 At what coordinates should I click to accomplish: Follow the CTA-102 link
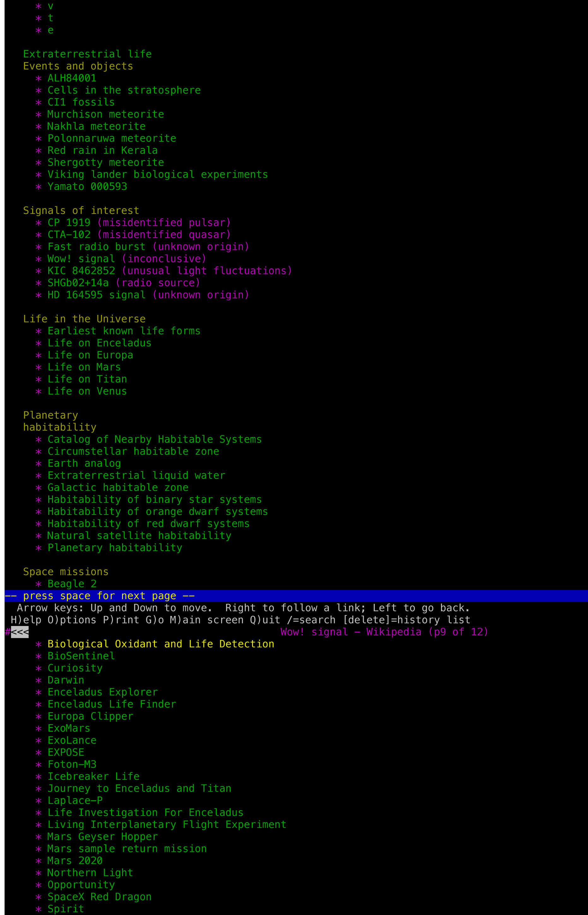(x=69, y=235)
